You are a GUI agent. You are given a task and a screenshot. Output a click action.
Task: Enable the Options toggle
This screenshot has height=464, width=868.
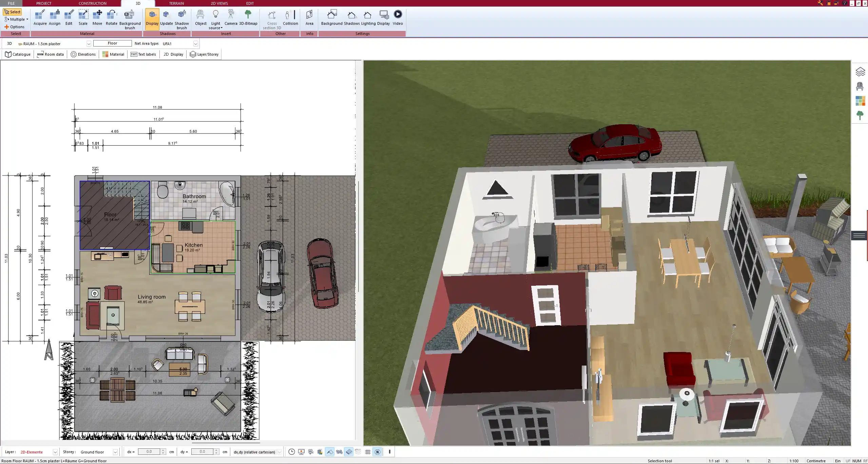(17, 26)
